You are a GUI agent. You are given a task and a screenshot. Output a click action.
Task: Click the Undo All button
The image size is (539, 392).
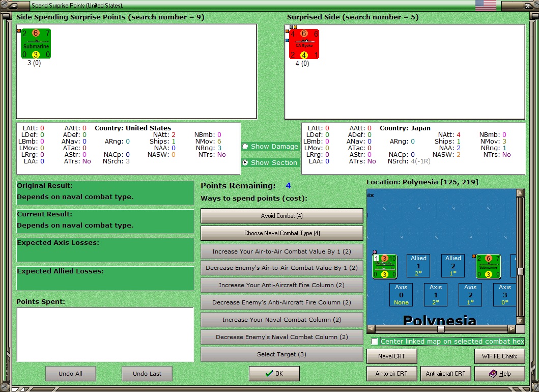pos(70,374)
